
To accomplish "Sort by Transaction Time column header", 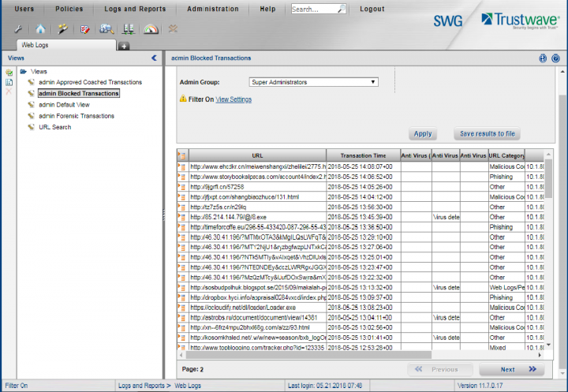I will (363, 155).
